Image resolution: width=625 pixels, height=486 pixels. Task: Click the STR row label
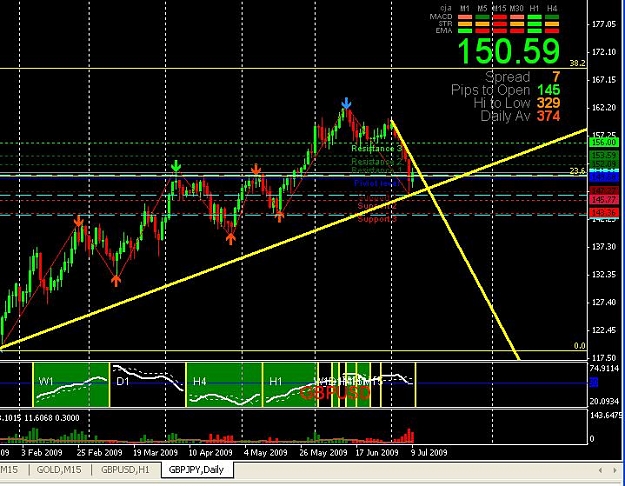tap(445, 24)
